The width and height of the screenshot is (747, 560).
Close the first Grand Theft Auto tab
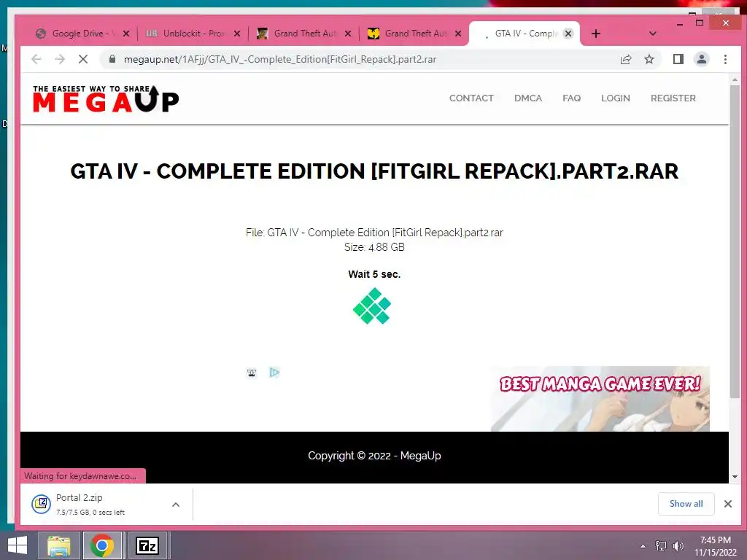[348, 34]
